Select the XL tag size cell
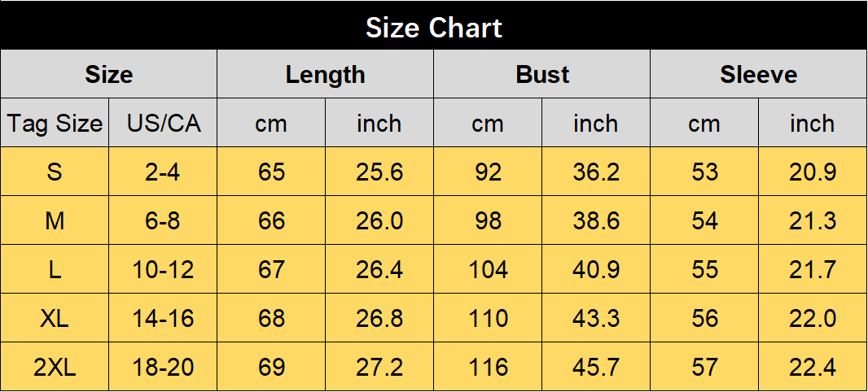The height and width of the screenshot is (392, 868). pyautogui.click(x=55, y=318)
